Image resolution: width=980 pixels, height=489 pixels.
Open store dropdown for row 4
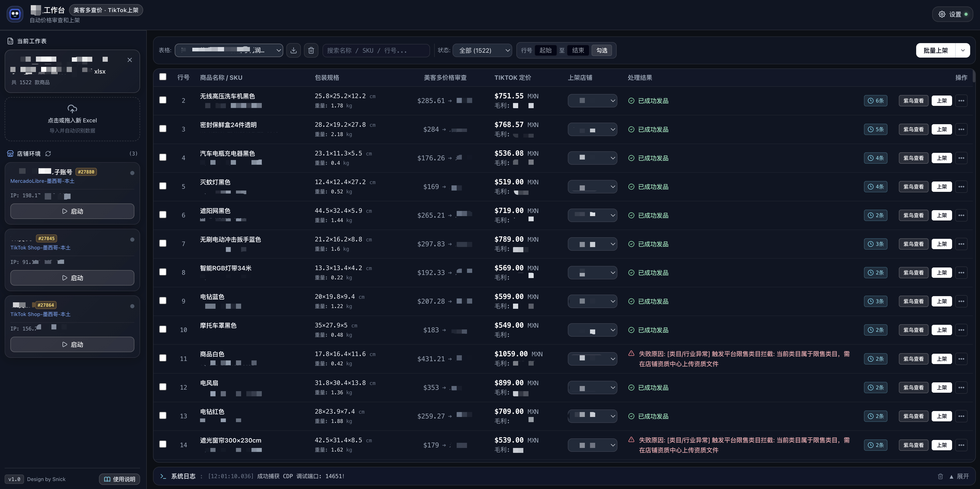pyautogui.click(x=592, y=158)
